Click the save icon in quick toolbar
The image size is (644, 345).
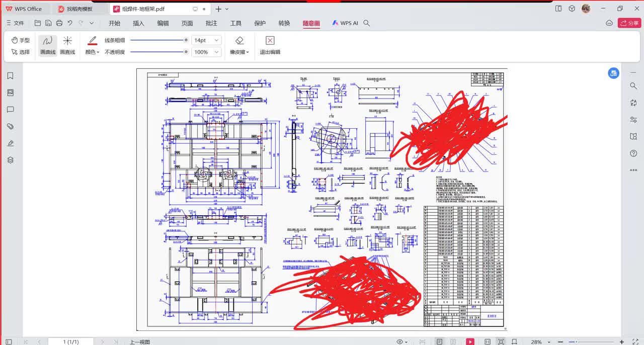coord(48,23)
